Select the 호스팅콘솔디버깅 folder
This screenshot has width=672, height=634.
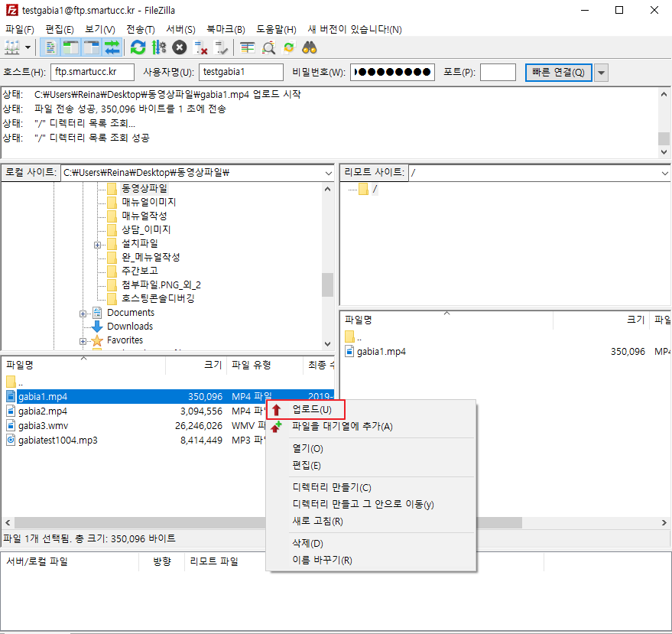(x=158, y=298)
